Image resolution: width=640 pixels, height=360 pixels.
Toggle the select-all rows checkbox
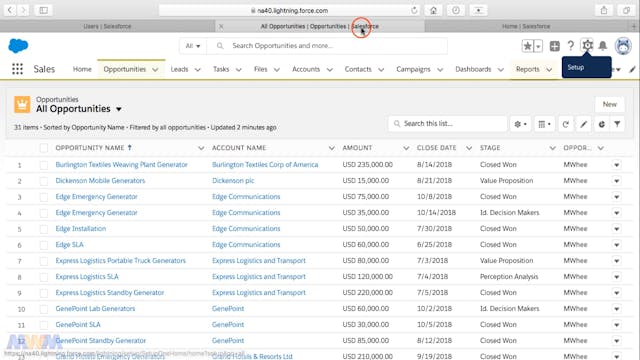coord(44,148)
